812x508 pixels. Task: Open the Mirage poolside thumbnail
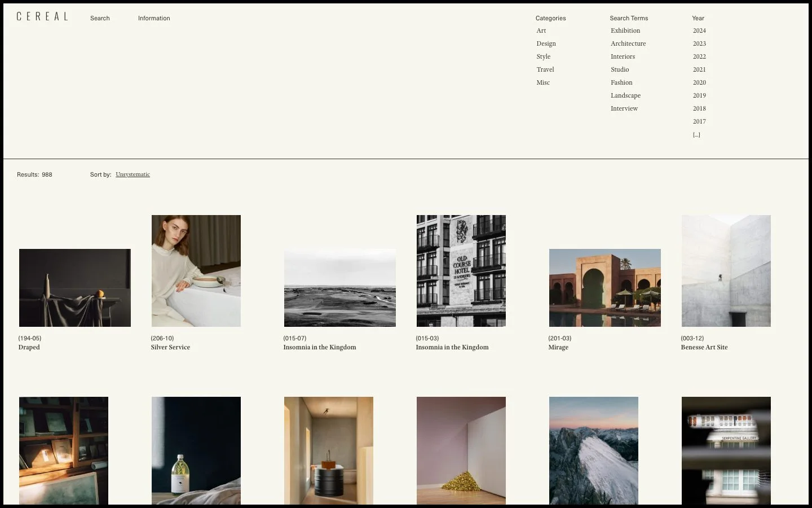(605, 288)
